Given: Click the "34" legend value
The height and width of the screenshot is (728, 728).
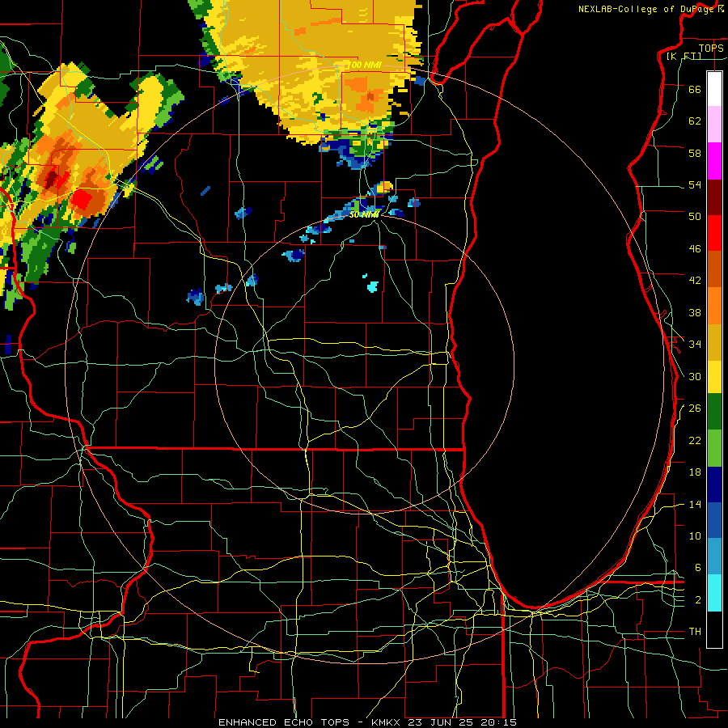Looking at the screenshot, I should pos(695,344).
